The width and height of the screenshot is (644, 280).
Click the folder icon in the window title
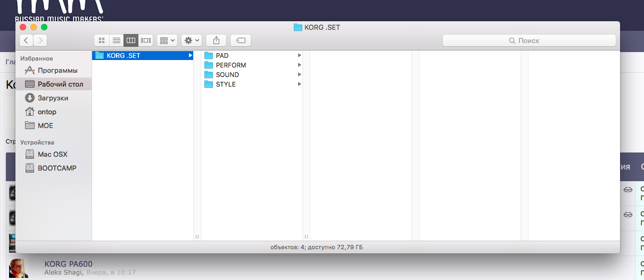[298, 27]
